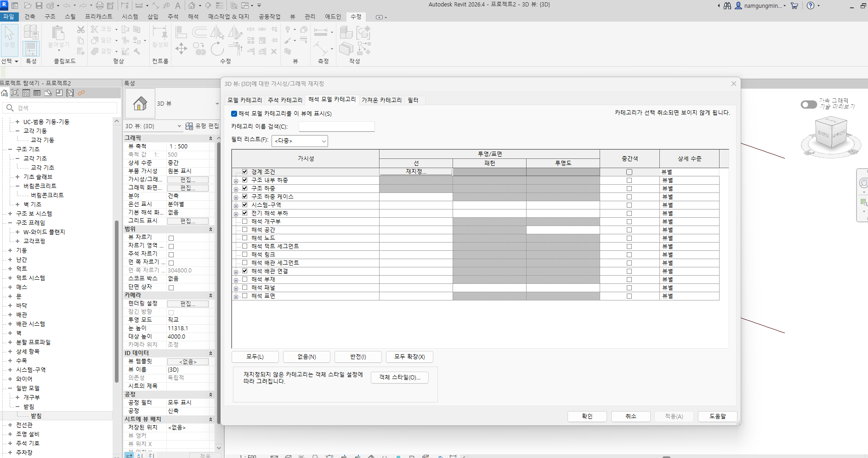Click the shopping cart icon in title bar

(794, 6)
